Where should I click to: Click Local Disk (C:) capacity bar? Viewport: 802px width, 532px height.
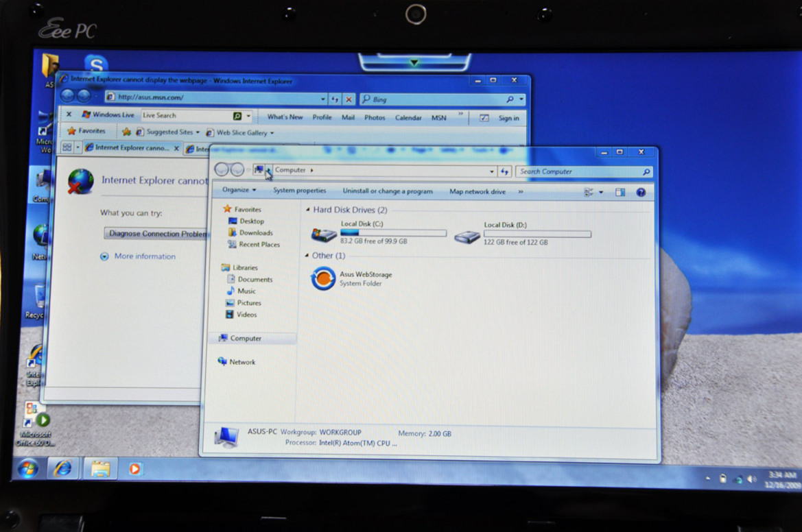coord(393,233)
